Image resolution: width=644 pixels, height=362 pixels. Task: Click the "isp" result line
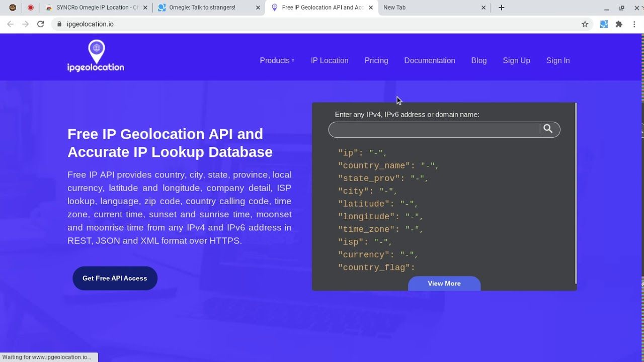[365, 242]
